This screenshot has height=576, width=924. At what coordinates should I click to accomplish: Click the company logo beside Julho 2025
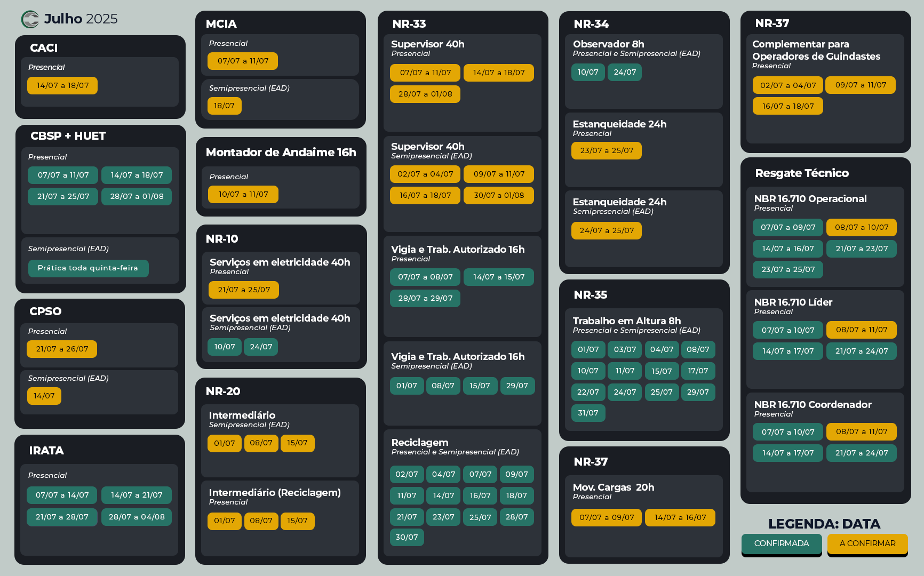click(30, 19)
